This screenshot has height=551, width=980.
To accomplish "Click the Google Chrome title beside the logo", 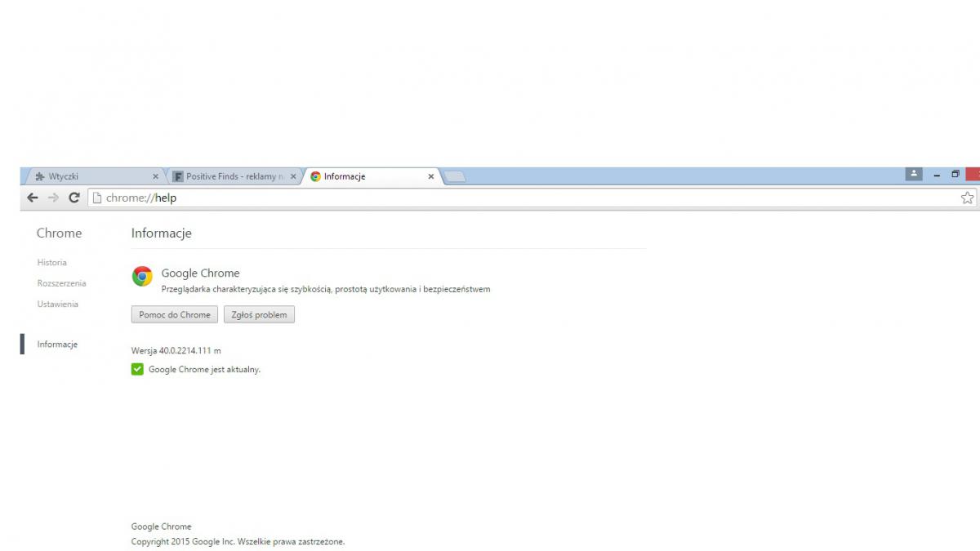I will coord(200,273).
